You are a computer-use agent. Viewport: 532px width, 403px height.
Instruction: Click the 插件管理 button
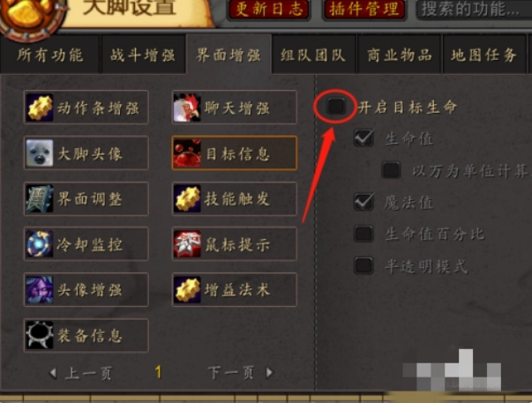364,9
